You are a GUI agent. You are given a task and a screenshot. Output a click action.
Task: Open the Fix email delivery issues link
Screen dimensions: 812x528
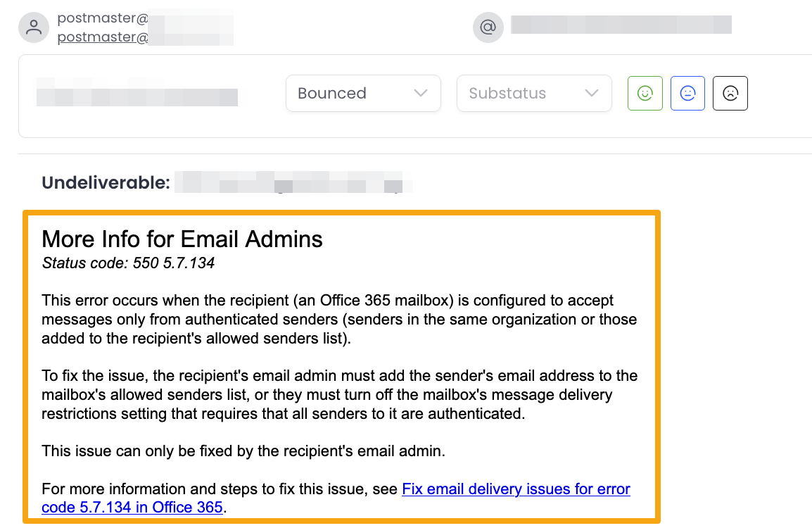pos(516,489)
